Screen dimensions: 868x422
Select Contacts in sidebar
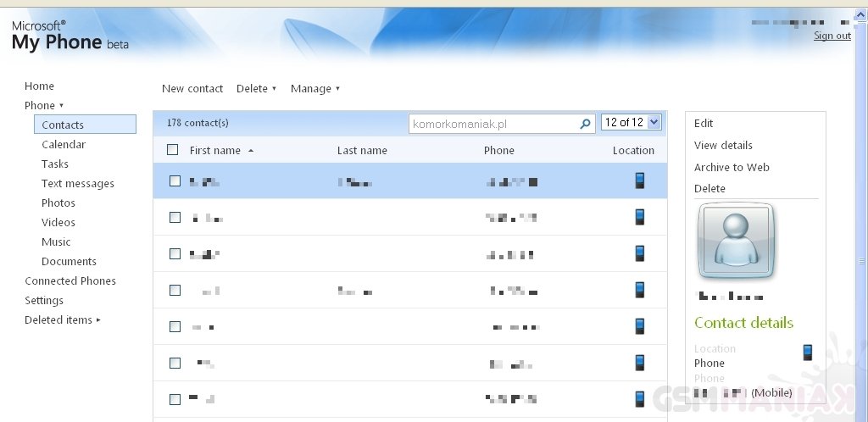pyautogui.click(x=85, y=125)
